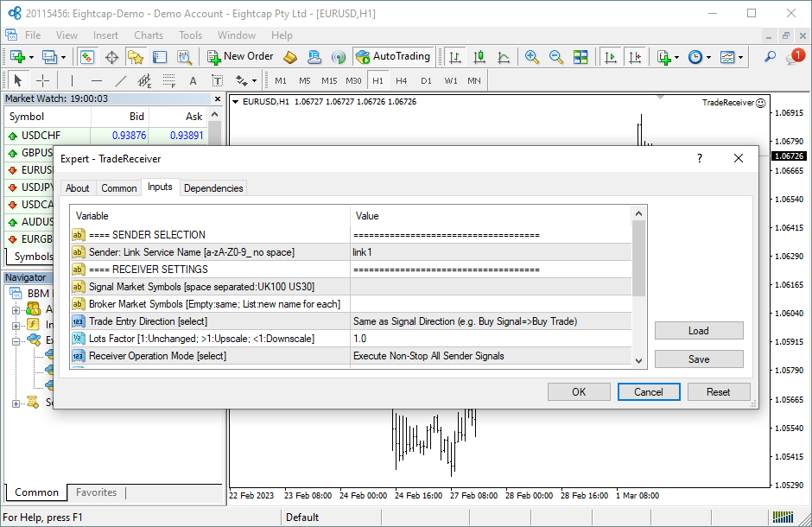
Task: Toggle the Data Window crosshair target icon
Action: [111, 56]
